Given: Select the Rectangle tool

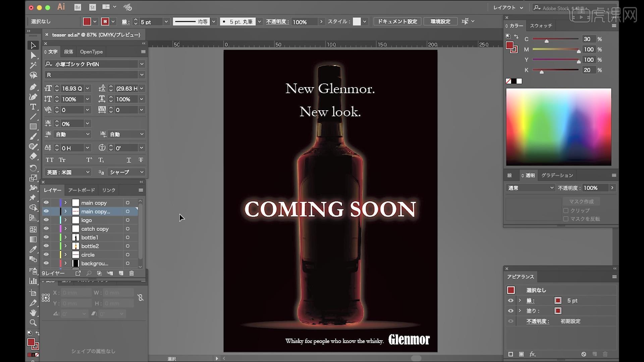Looking at the screenshot, I should (x=33, y=127).
